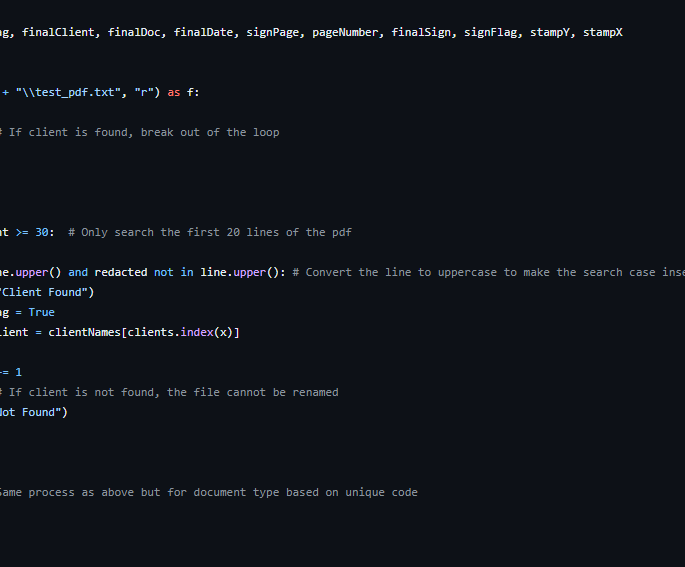Click the stampY variable name

tap(556, 32)
